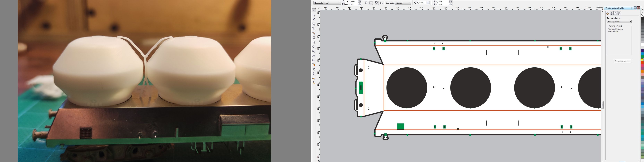
Task: Switch page to portrait orientation
Action: (x=366, y=3)
